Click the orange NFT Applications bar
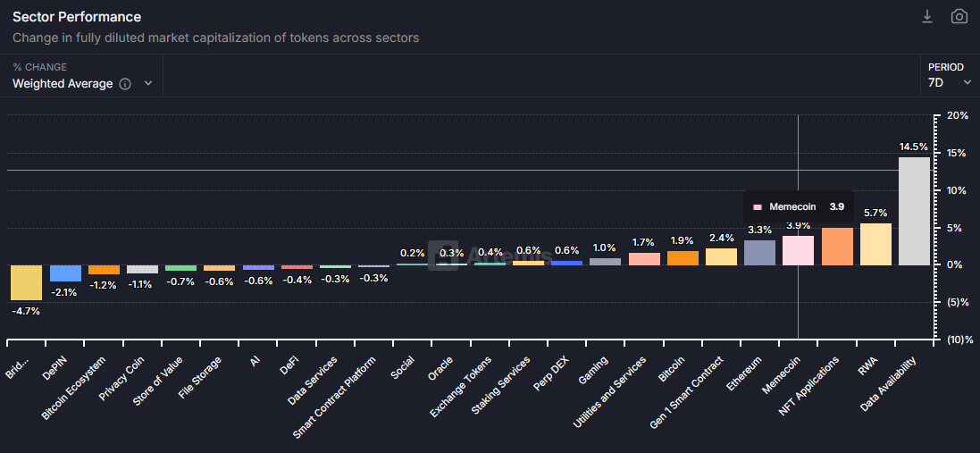 (x=837, y=247)
